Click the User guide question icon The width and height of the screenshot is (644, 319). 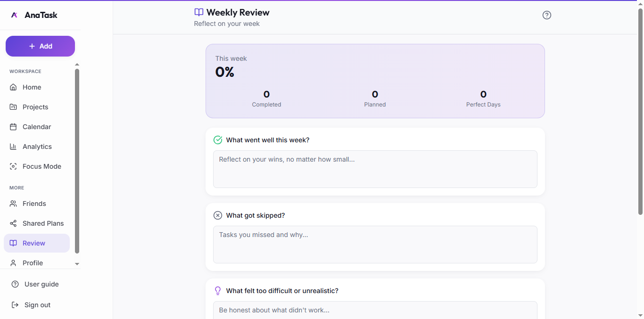pyautogui.click(x=15, y=284)
